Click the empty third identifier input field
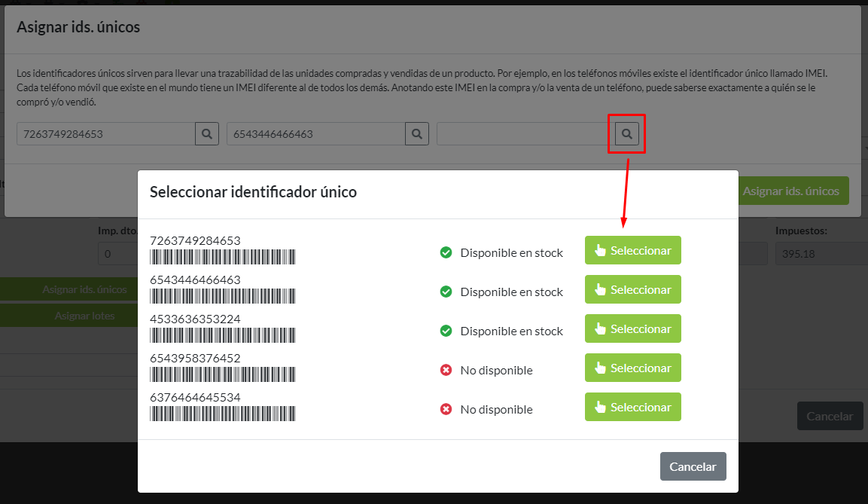The width and height of the screenshot is (868, 504). point(522,134)
